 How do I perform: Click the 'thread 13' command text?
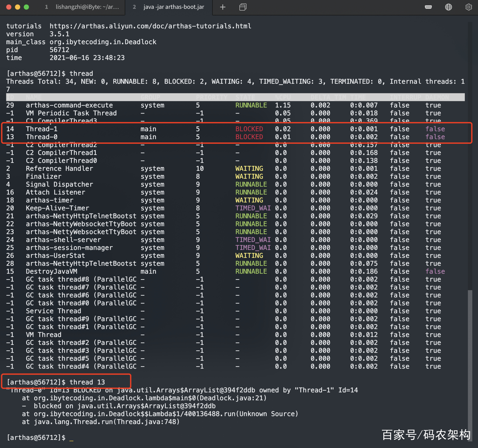click(x=87, y=382)
